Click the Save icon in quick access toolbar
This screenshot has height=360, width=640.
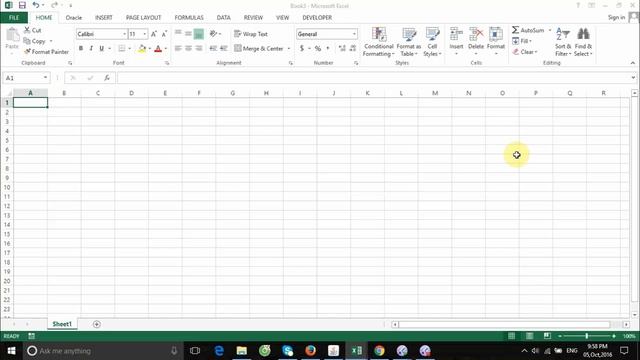(22, 5)
